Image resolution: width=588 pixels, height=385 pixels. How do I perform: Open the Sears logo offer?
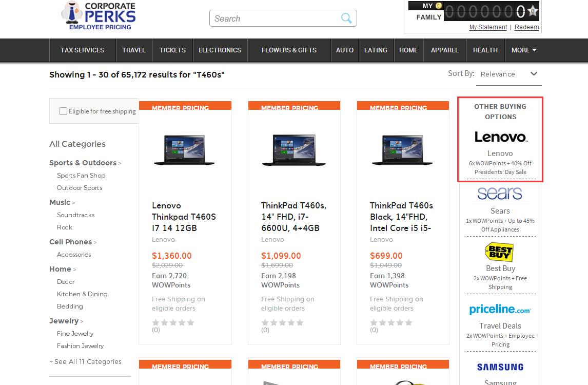click(500, 194)
